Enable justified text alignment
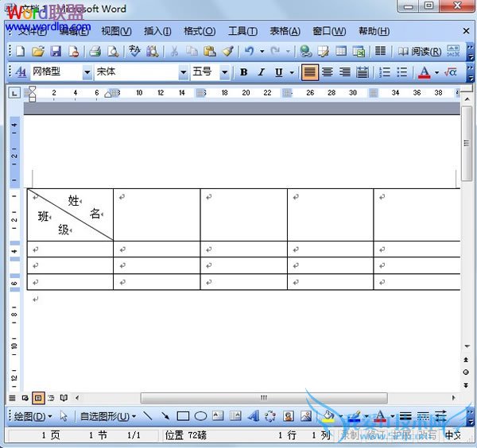 click(310, 72)
